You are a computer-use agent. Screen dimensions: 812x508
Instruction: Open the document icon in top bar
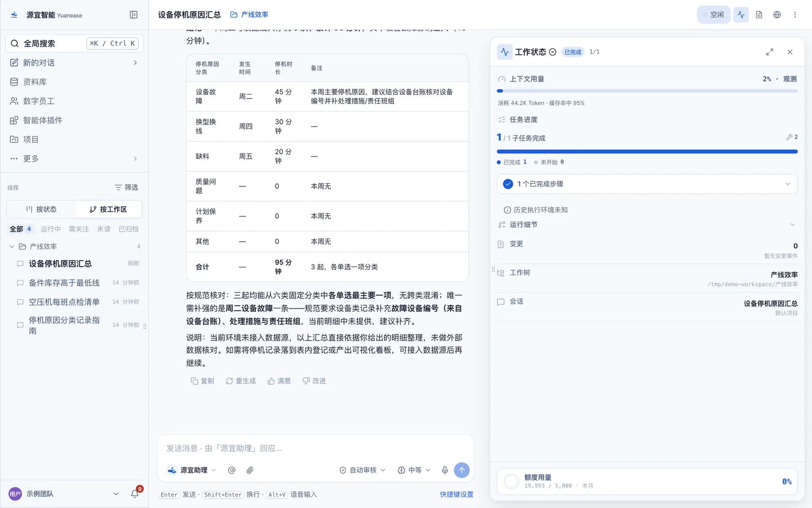tap(759, 15)
